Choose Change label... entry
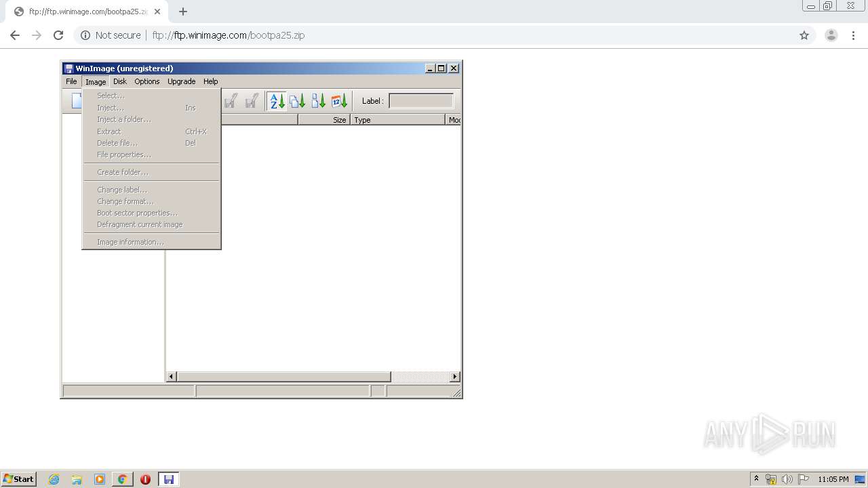Screen dimensions: 868x488 151,190
